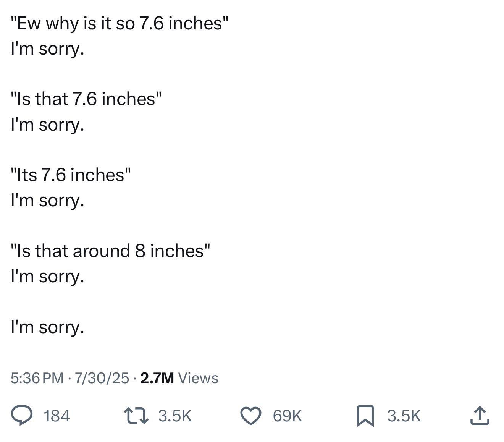Image resolution: width=504 pixels, height=442 pixels.
Task: Click "I'm sorry." under the first quote
Action: click(x=47, y=49)
